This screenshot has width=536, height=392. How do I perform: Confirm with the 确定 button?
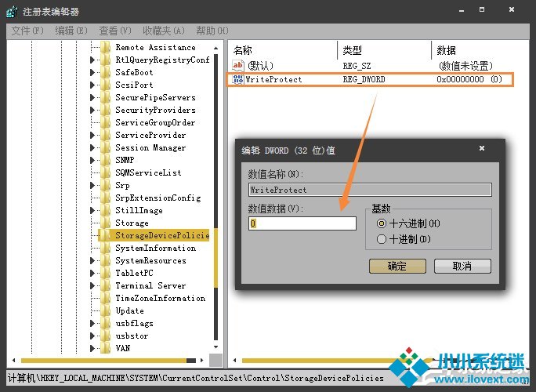397,266
